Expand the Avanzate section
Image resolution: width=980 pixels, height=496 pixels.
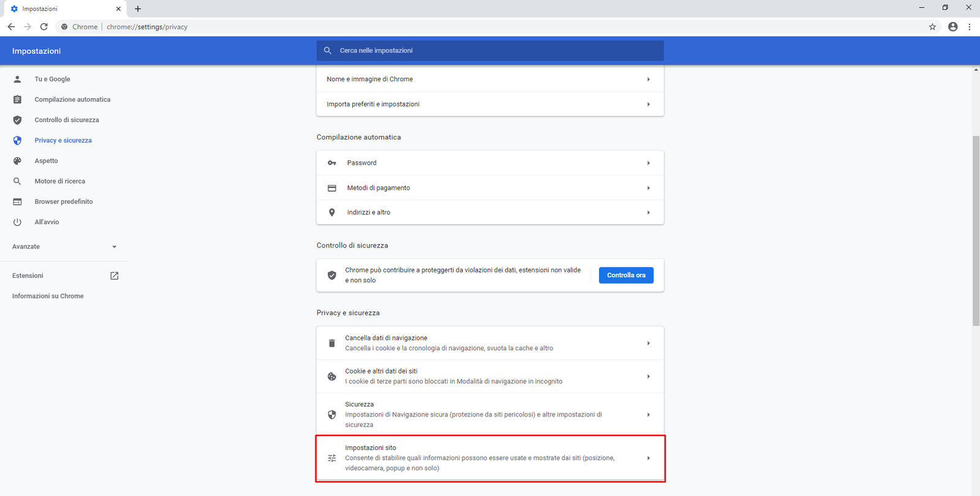tap(64, 247)
